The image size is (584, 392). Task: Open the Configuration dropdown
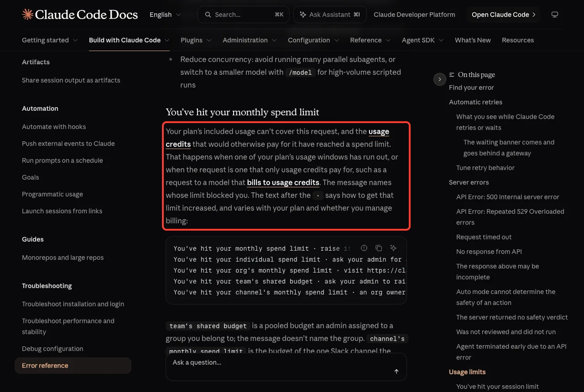tap(313, 40)
